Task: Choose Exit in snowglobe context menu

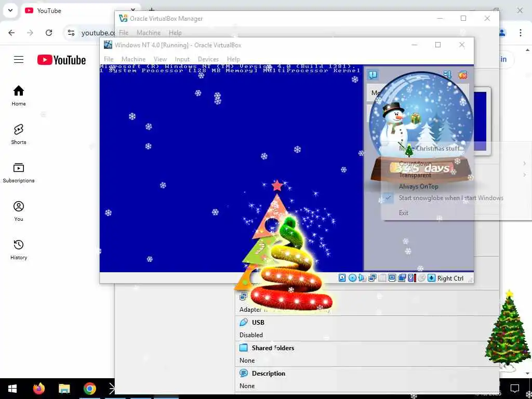Action: 404,212
